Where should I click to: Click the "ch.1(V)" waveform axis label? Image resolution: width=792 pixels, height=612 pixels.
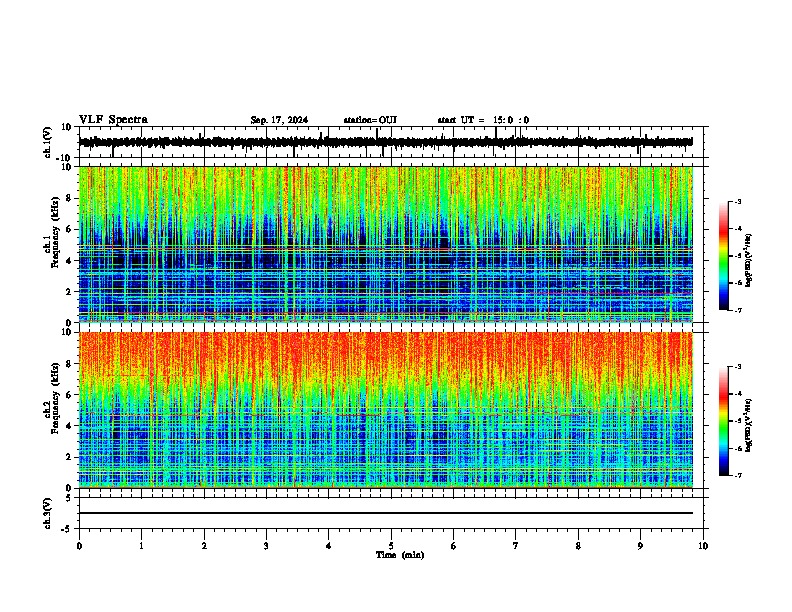[x=48, y=142]
